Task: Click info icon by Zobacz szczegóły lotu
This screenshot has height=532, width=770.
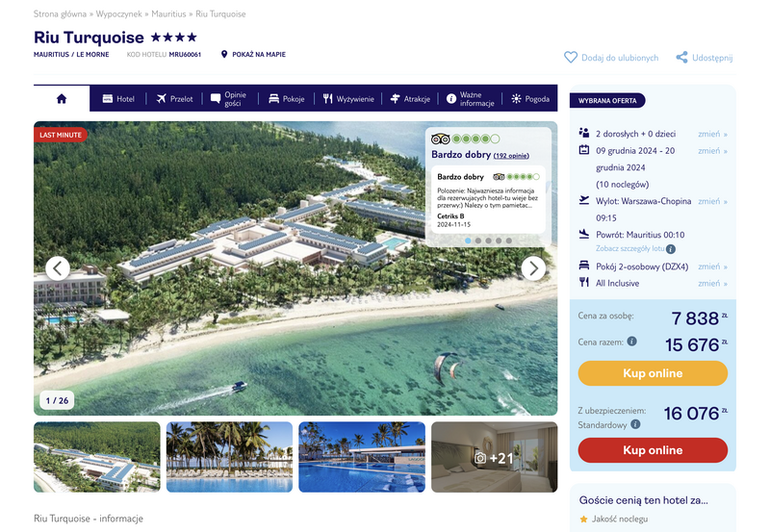Action: pos(671,249)
